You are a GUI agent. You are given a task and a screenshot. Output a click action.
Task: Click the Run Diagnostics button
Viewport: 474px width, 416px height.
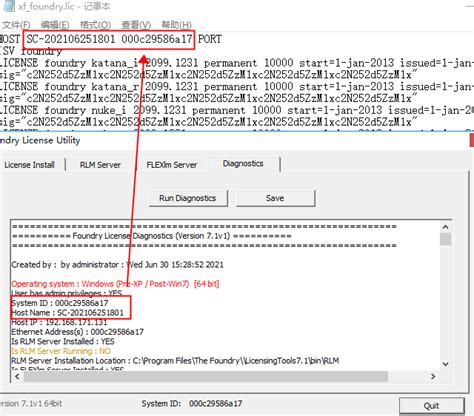point(188,198)
